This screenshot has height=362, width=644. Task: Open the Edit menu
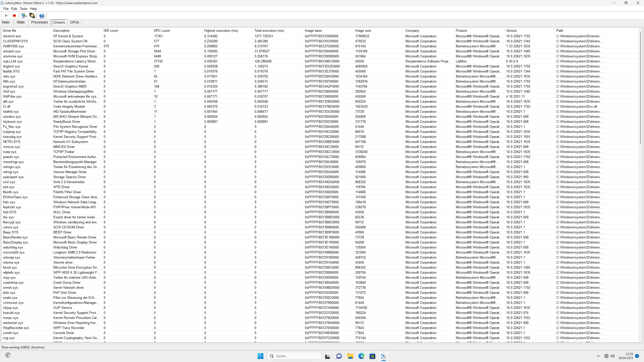click(14, 9)
